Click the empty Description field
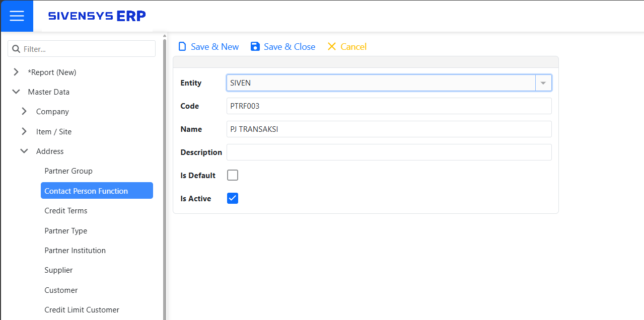644x320 pixels. [389, 152]
